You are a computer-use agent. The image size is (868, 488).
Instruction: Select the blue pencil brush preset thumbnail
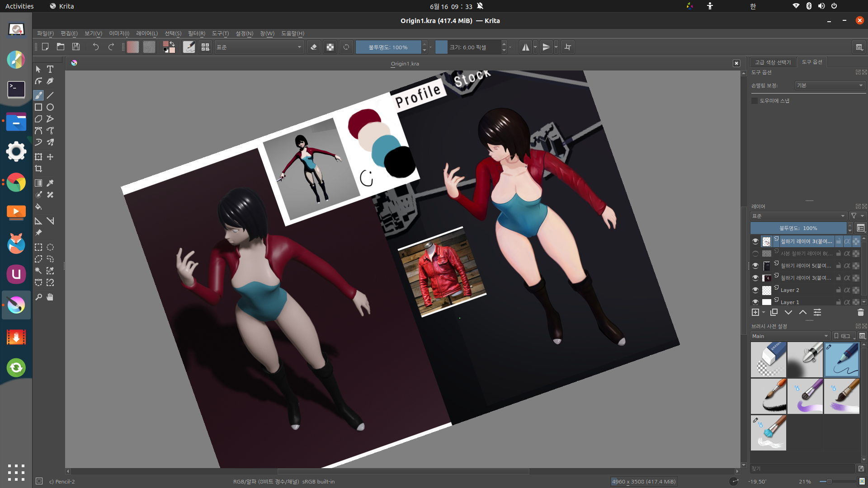coord(842,360)
